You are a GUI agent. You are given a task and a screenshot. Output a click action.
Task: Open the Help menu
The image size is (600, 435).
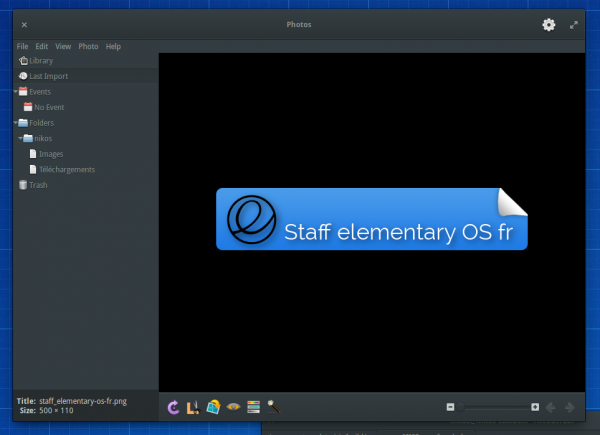tap(113, 46)
